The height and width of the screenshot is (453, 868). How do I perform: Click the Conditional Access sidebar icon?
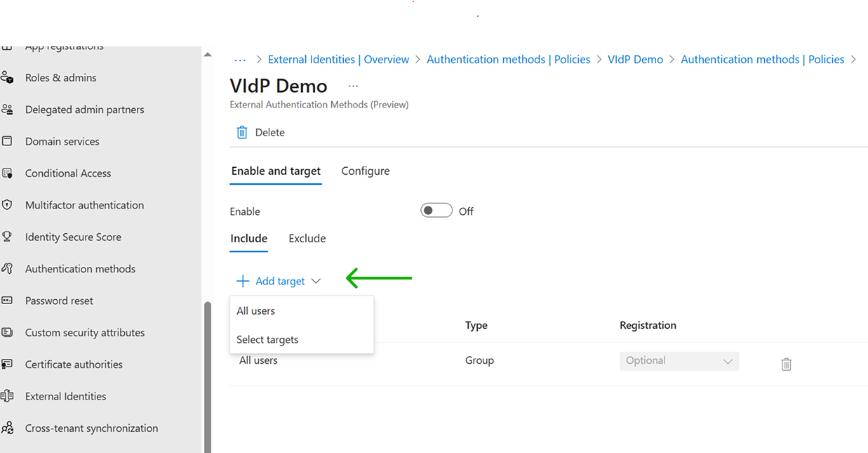(7, 173)
